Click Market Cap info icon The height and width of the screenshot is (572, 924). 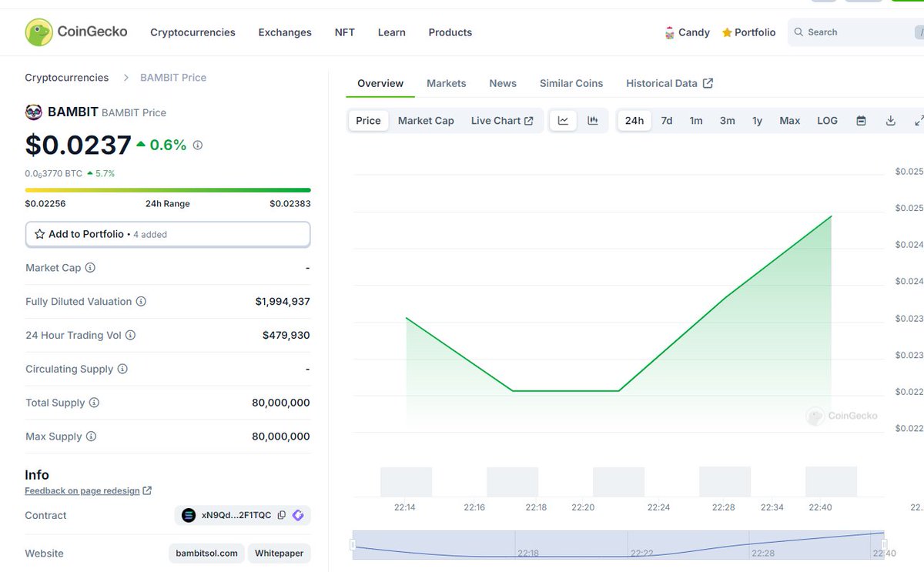coord(90,268)
